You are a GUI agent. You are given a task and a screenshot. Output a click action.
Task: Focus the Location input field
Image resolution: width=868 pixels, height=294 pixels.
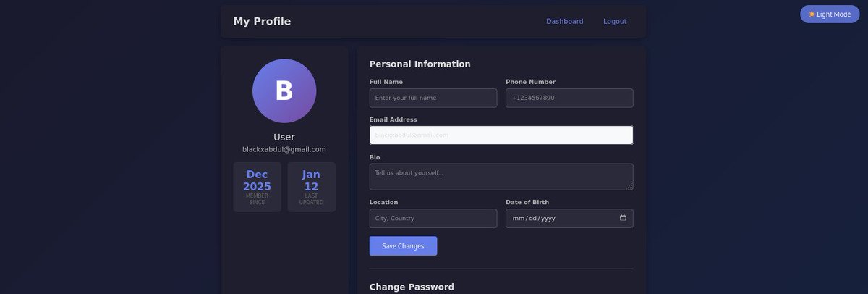(x=433, y=219)
